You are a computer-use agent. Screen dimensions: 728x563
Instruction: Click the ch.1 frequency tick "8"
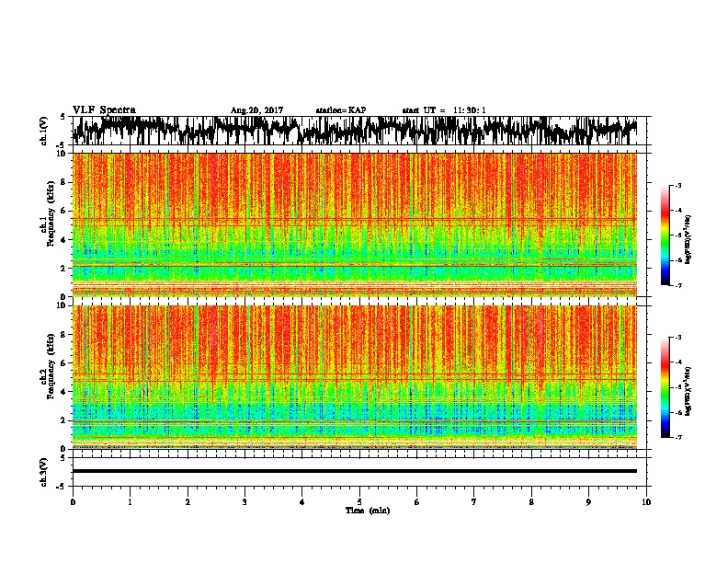64,182
